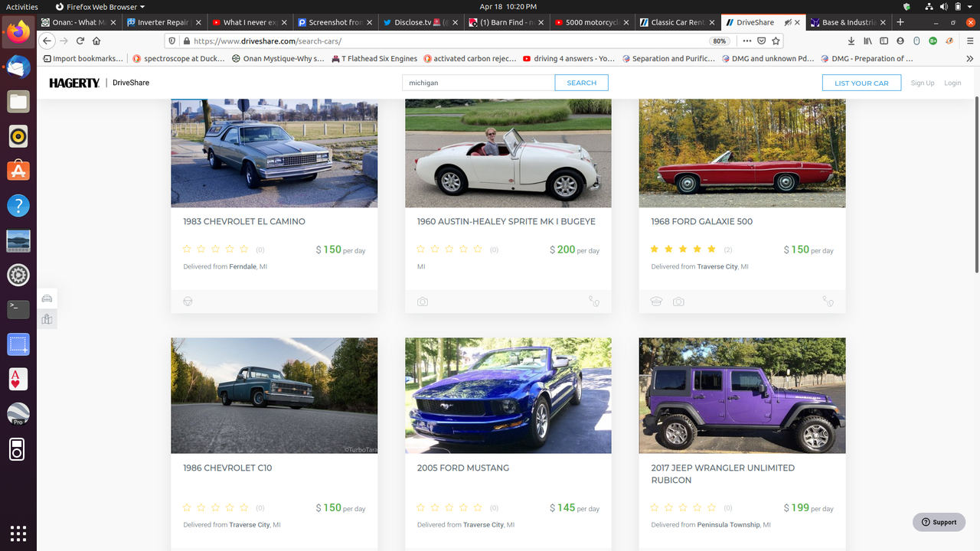Open the system status menu arrow in top bar
This screenshot has width=980, height=551.
pos(971,6)
